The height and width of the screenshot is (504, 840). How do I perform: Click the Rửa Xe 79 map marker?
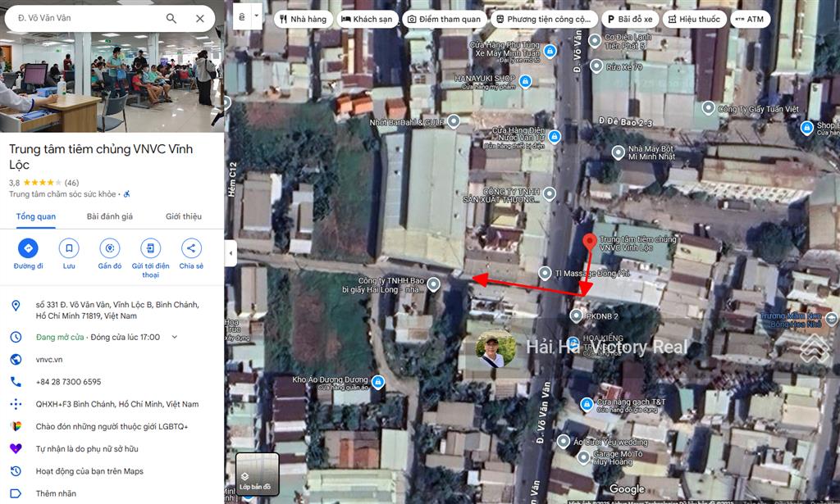[x=596, y=66]
